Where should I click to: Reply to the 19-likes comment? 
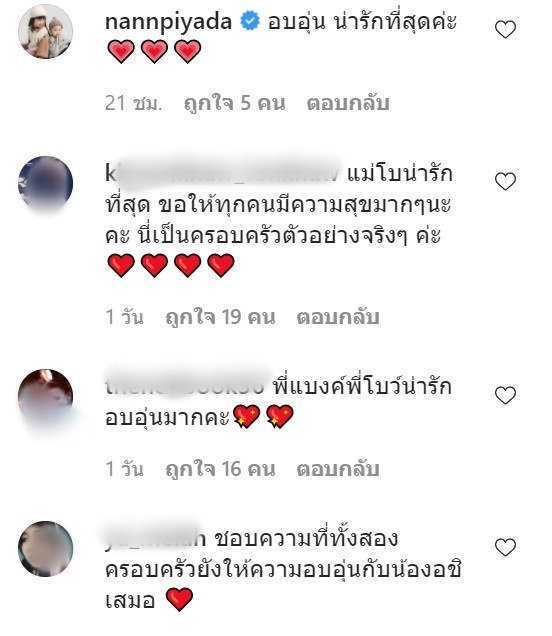tap(338, 317)
